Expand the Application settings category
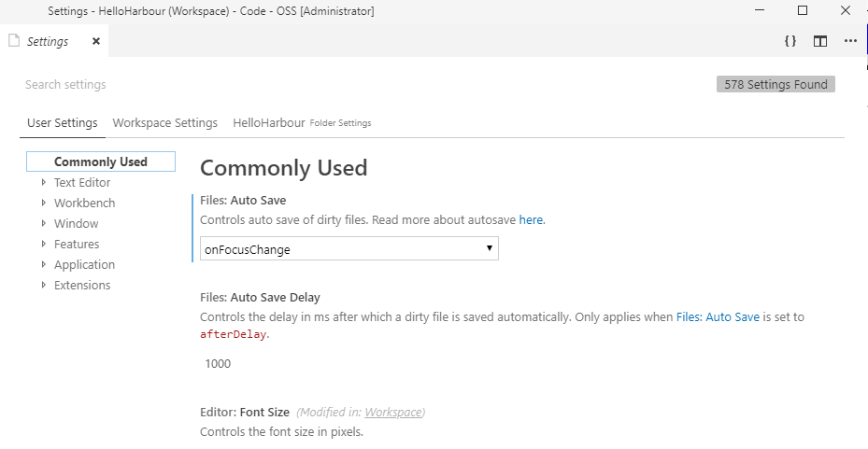868x449 pixels. pos(44,265)
